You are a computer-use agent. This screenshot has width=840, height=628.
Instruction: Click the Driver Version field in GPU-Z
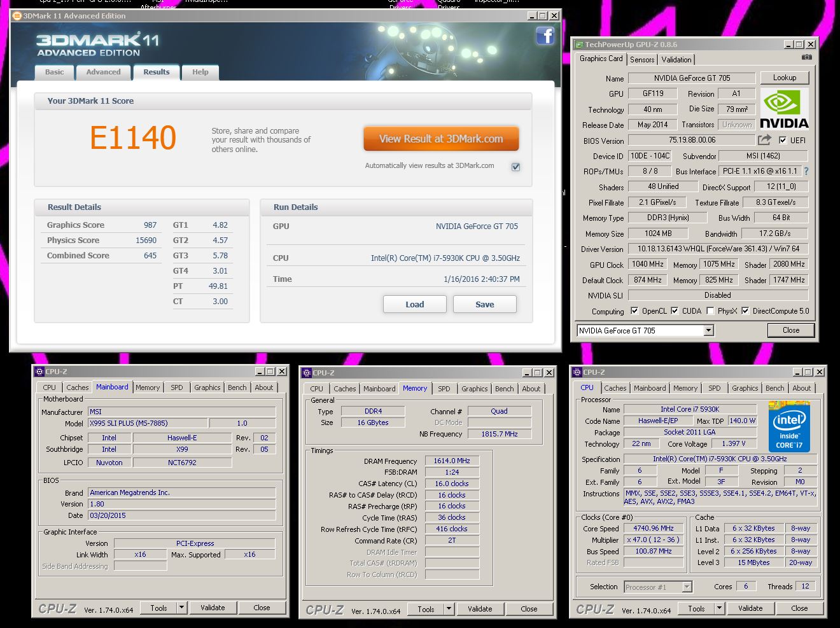click(718, 249)
